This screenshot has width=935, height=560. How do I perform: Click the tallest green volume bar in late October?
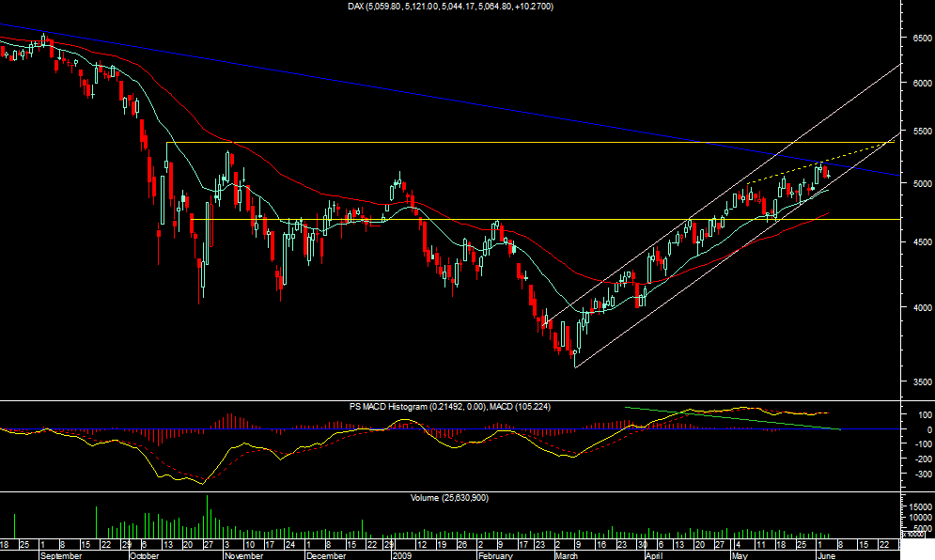(x=208, y=517)
